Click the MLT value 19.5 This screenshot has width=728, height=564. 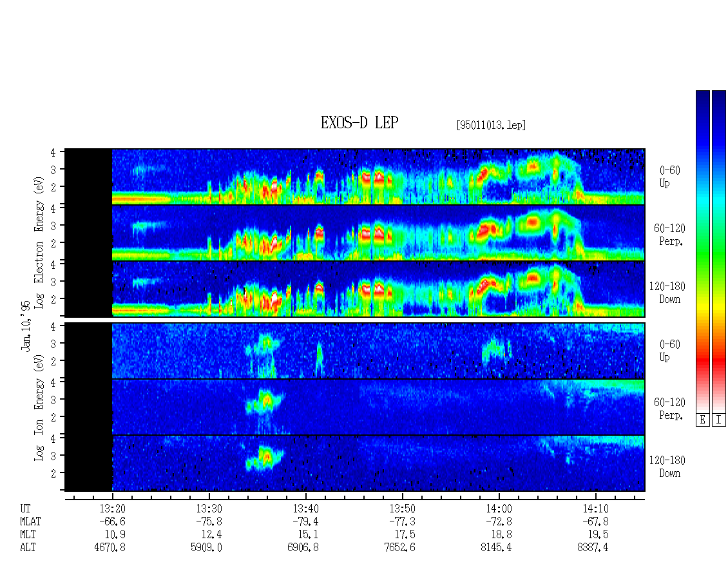(598, 535)
